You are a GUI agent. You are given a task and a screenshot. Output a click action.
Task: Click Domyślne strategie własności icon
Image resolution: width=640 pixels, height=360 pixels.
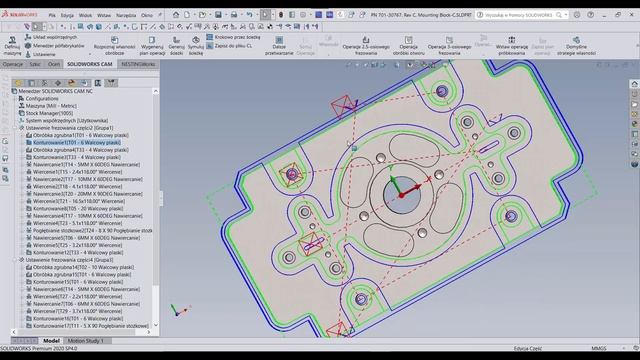(576, 40)
